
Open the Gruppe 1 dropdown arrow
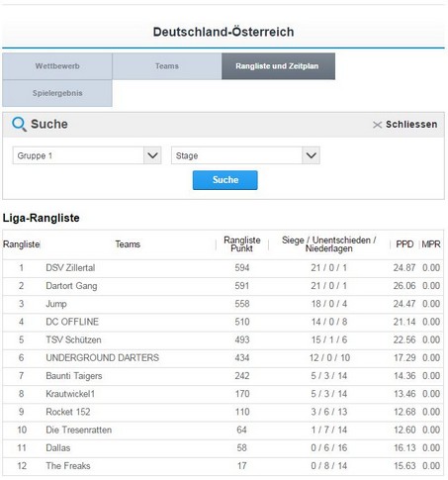pyautogui.click(x=152, y=155)
